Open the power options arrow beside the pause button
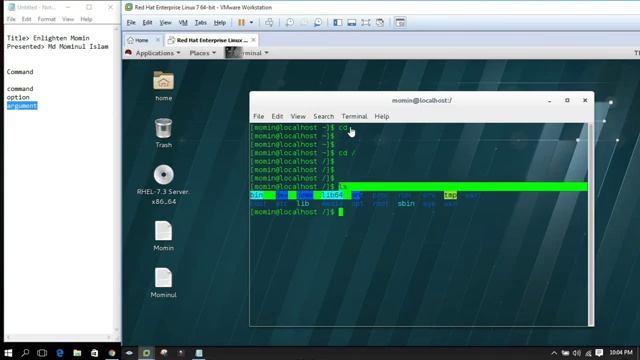This screenshot has width=640, height=360. pos(251,22)
